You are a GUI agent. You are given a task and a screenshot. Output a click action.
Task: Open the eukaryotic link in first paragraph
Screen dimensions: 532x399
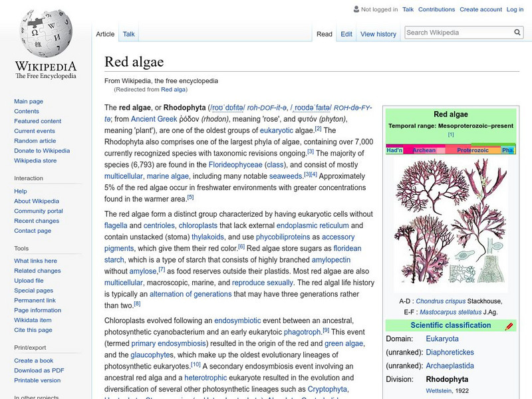[276, 130]
